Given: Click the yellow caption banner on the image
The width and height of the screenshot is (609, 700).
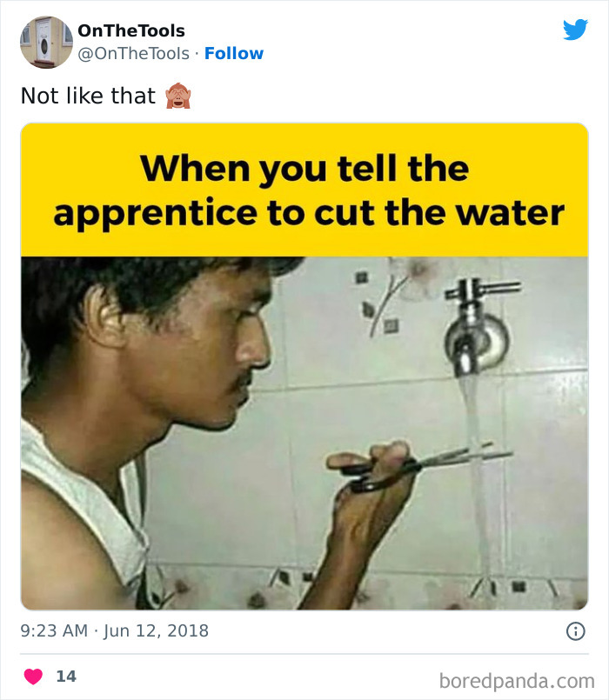Looking at the screenshot, I should click(304, 187).
